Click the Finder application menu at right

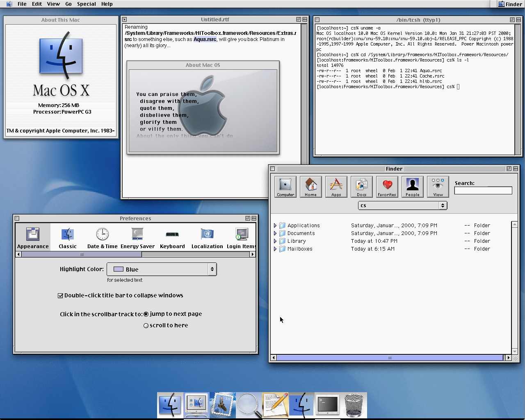[x=510, y=4]
